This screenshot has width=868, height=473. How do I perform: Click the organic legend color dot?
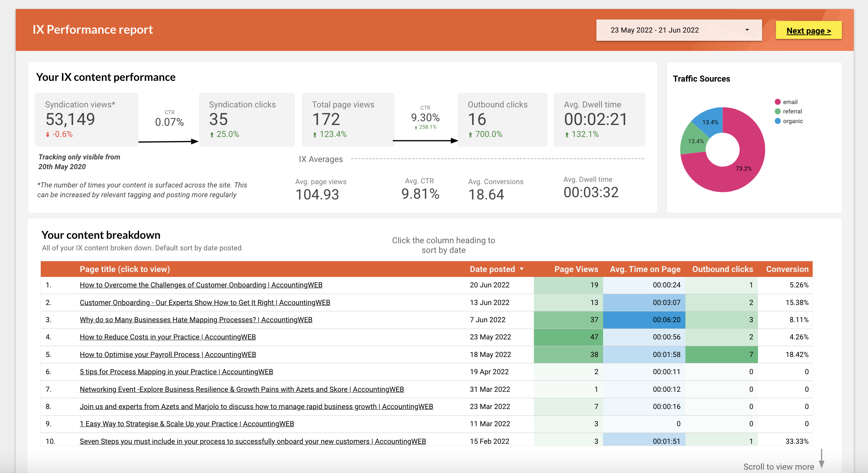[778, 121]
